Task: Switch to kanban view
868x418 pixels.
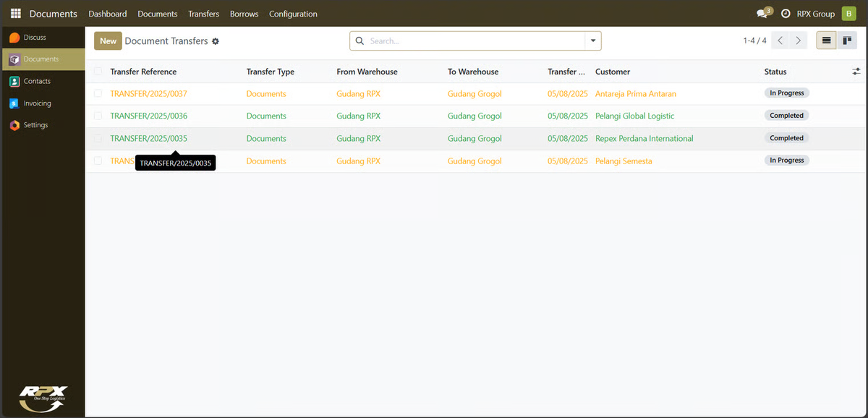Action: click(847, 40)
